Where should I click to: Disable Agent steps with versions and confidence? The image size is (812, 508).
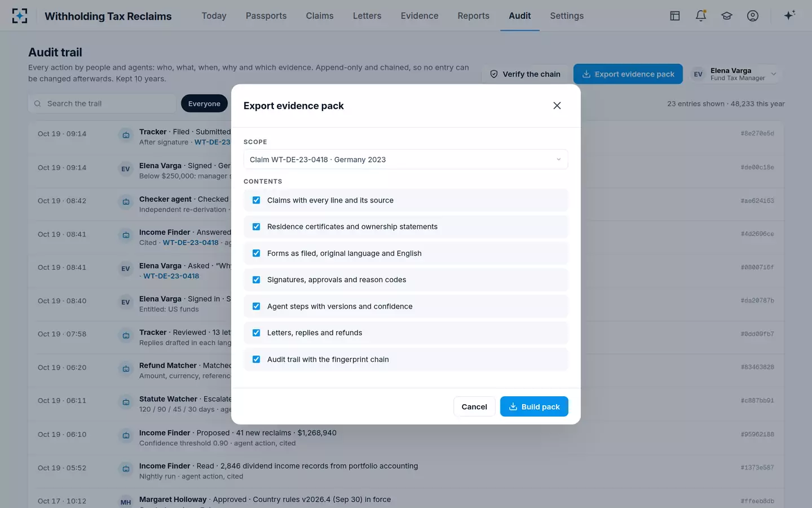(257, 306)
